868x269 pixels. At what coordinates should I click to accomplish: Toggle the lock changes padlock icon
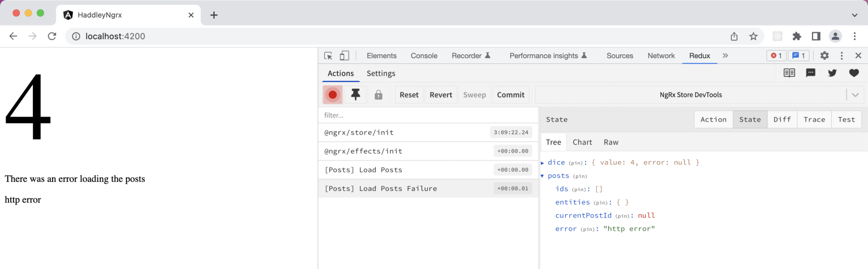tap(379, 95)
